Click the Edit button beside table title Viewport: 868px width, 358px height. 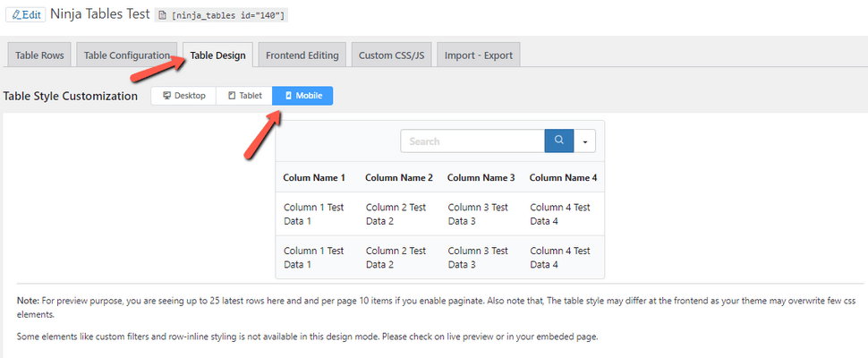pyautogui.click(x=25, y=14)
